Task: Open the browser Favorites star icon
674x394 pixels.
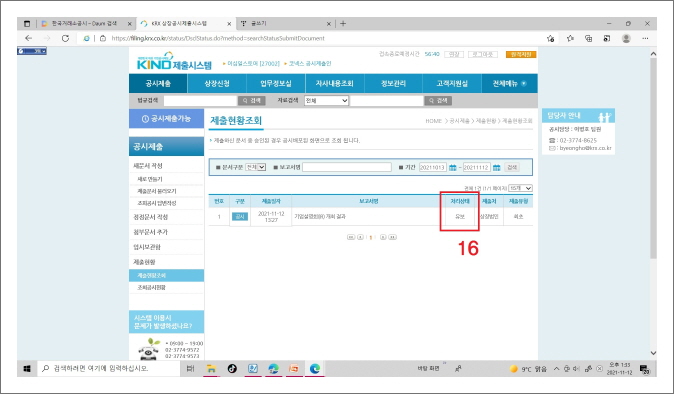Action: click(570, 38)
